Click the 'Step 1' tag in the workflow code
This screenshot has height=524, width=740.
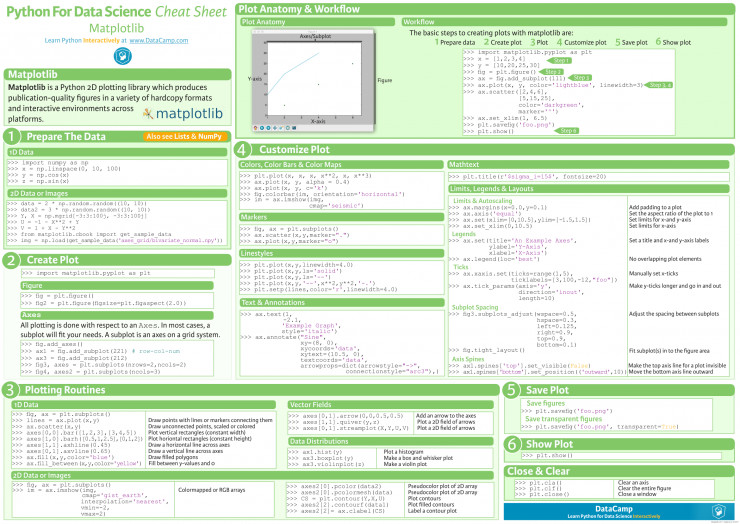click(x=560, y=60)
